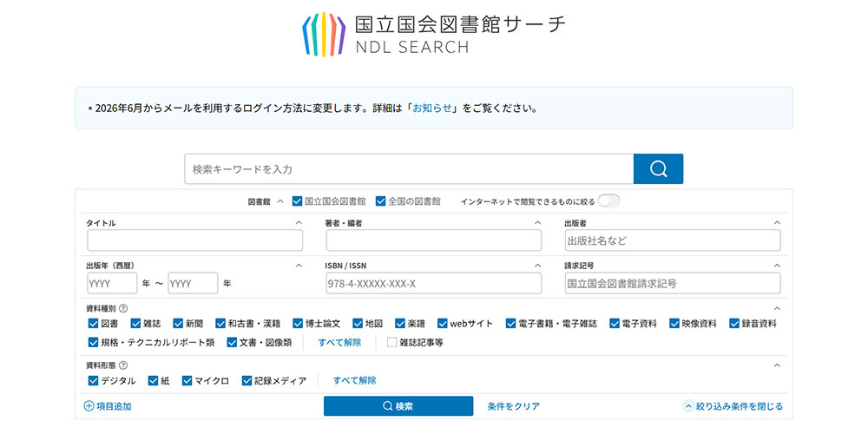
Task: Collapse the タイトル field chevron
Action: point(299,222)
